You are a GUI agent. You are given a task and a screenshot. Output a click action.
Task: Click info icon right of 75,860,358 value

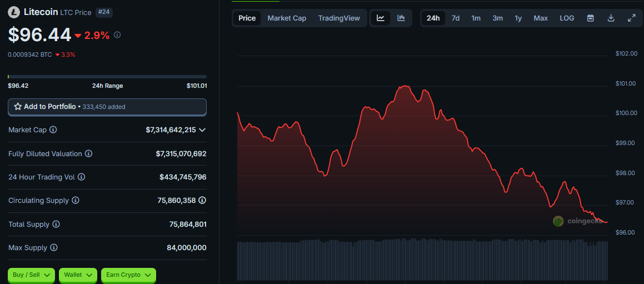202,201
